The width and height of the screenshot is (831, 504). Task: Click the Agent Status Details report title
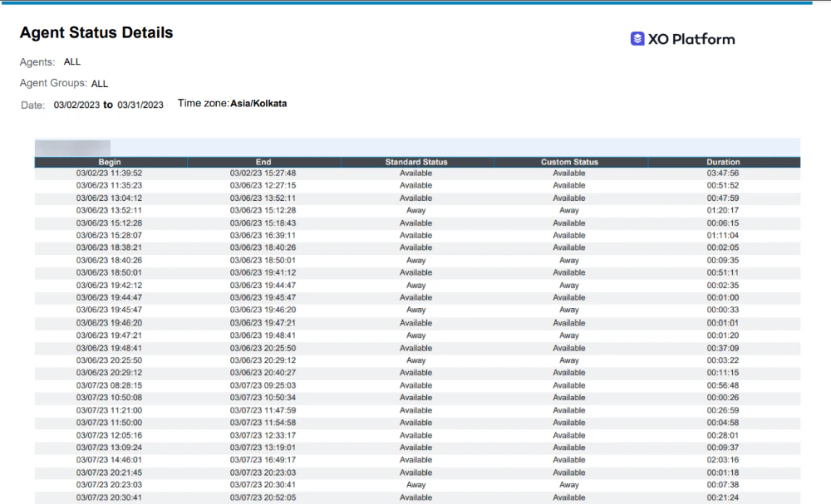(x=96, y=32)
